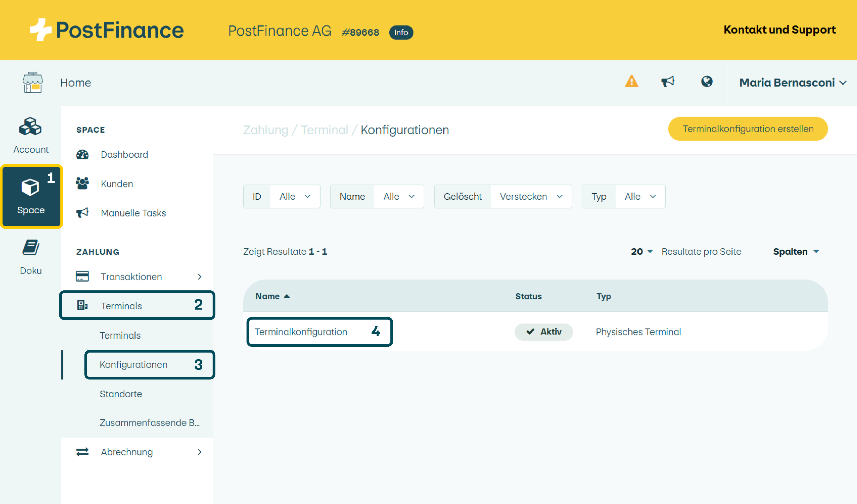Click the shop storefront Home icon
The image size is (857, 504).
33,82
